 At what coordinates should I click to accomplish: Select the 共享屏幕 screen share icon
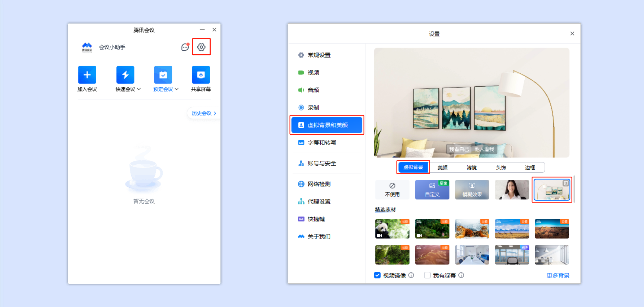point(201,74)
